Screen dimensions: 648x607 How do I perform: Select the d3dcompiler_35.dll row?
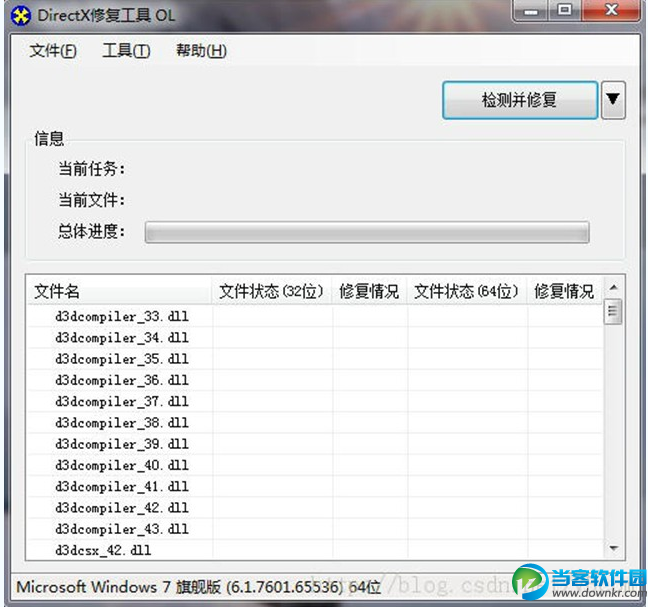click(x=315, y=359)
